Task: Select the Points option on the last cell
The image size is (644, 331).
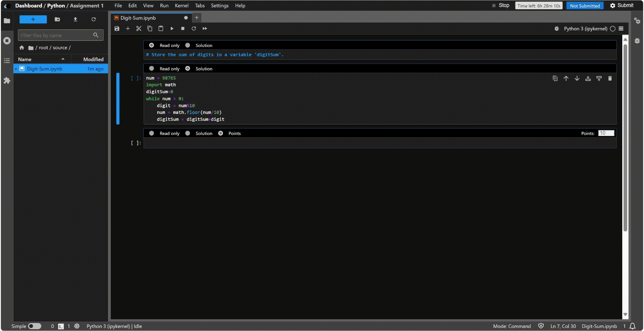Action: (220, 133)
